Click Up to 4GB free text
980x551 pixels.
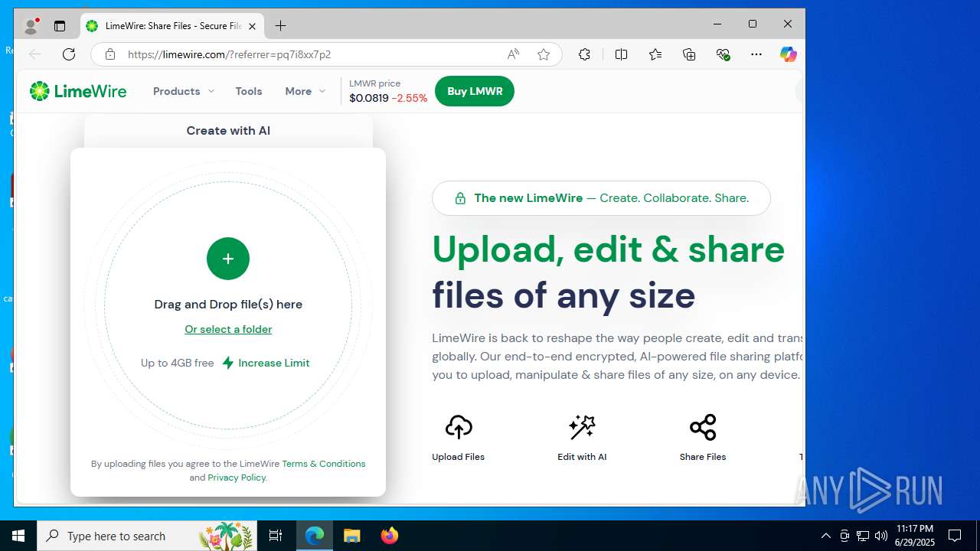[x=178, y=363]
